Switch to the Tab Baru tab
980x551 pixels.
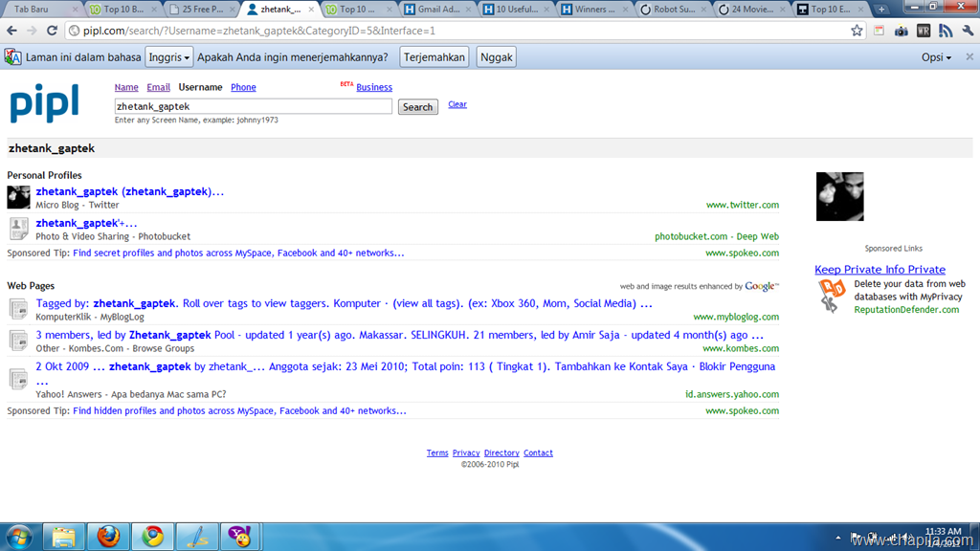click(x=40, y=10)
